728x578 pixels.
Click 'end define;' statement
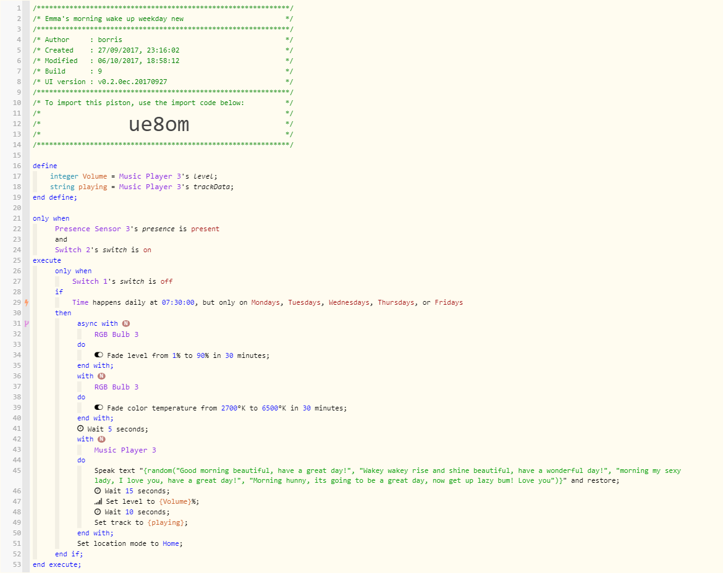pos(55,197)
